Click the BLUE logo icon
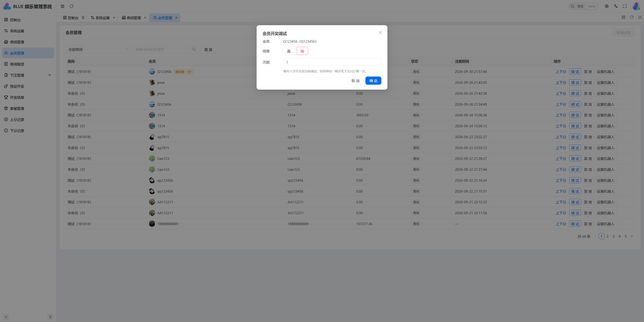The image size is (644, 322). pos(7,6)
